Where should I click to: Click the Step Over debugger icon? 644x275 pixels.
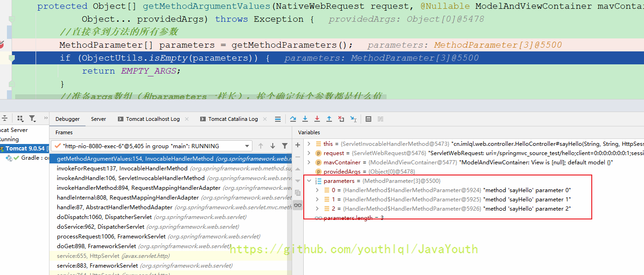click(x=293, y=119)
